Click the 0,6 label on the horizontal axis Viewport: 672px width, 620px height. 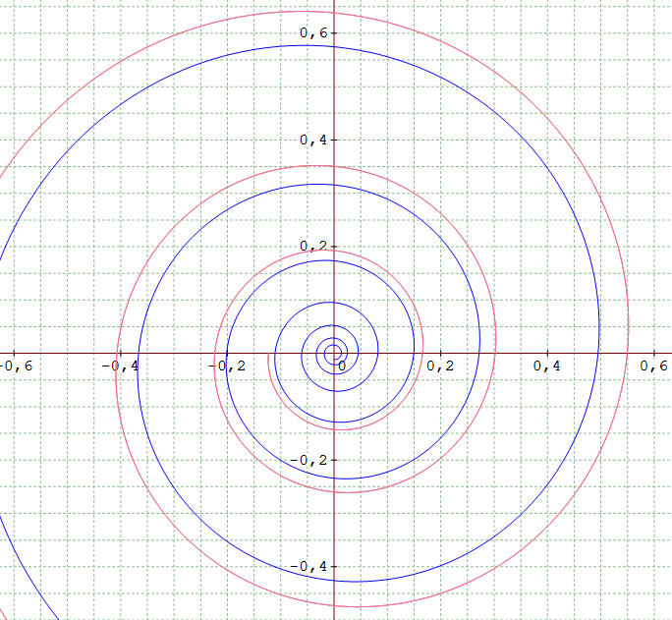[x=654, y=366]
